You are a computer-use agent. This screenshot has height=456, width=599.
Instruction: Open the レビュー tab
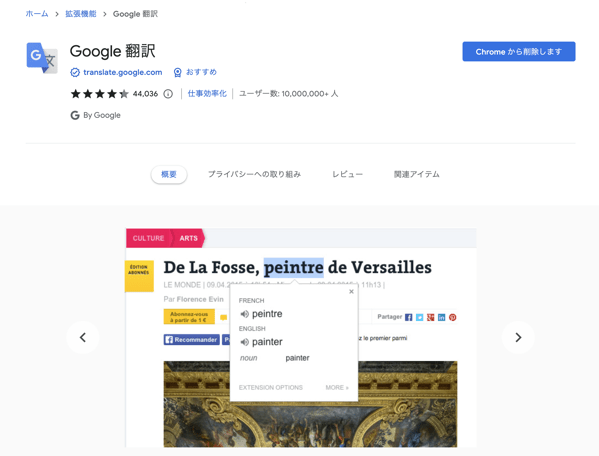tap(347, 174)
